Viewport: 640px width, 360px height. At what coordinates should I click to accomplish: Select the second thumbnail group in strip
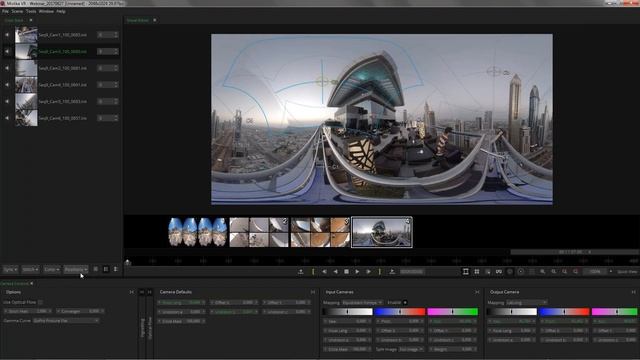point(259,232)
